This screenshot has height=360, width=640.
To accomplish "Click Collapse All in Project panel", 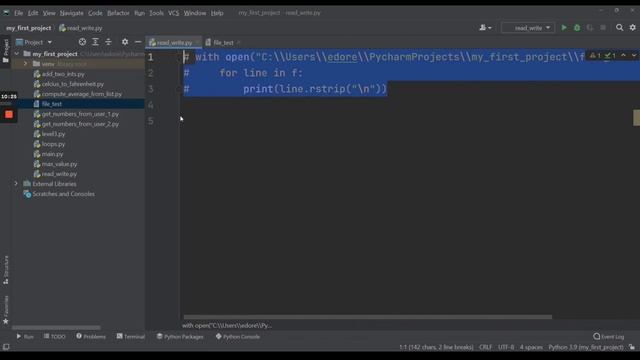I will [108, 42].
